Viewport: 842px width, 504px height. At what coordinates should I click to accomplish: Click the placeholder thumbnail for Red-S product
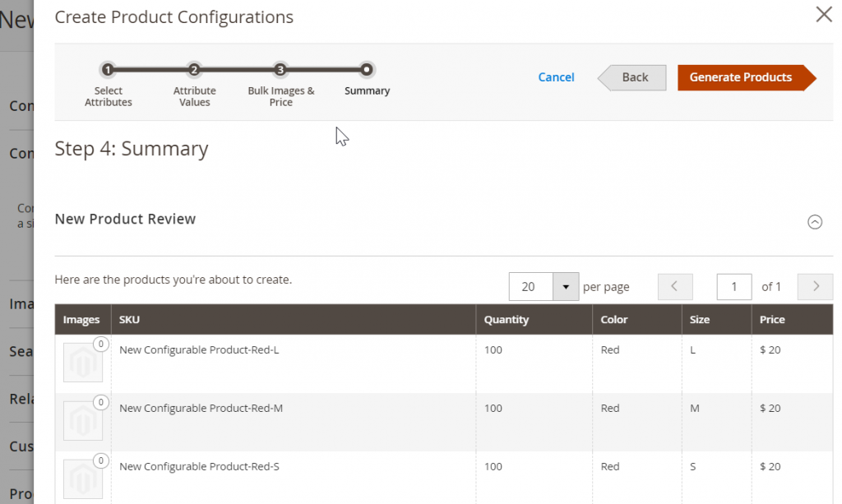pyautogui.click(x=83, y=478)
